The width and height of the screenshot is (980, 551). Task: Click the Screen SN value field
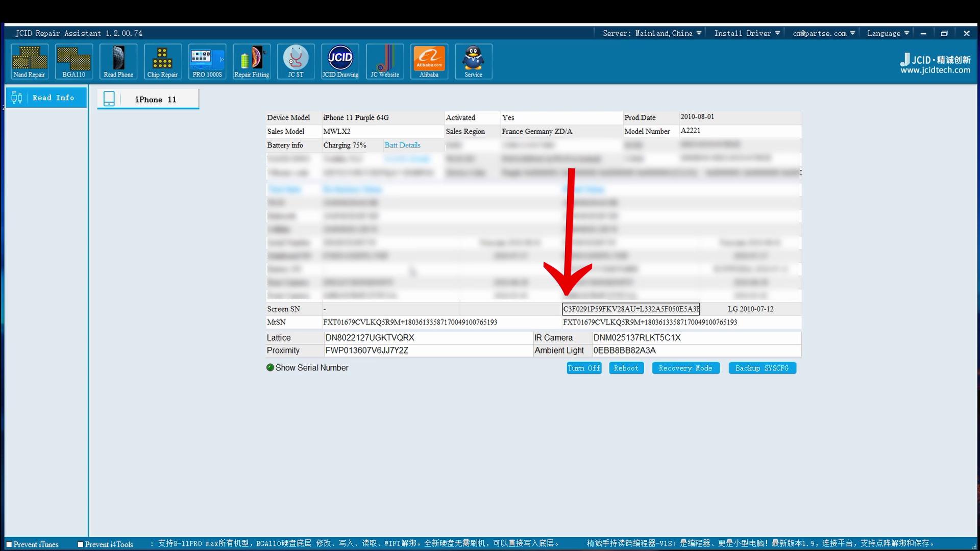click(631, 309)
